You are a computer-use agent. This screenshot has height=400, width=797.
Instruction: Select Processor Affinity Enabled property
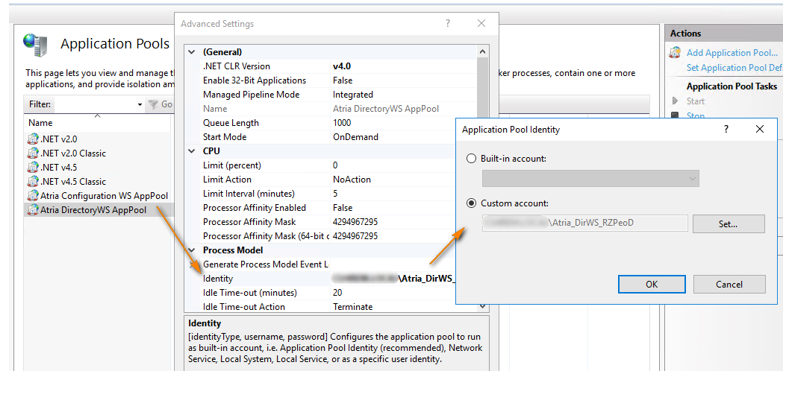(254, 207)
